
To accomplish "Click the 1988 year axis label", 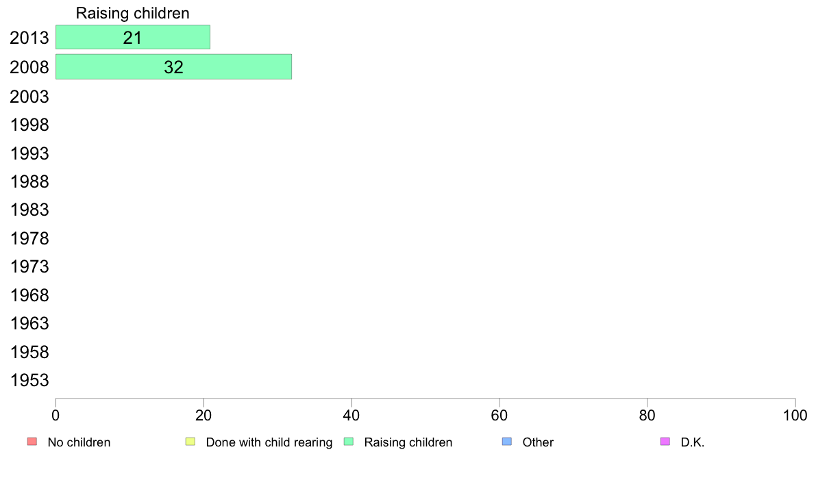I will (29, 181).
